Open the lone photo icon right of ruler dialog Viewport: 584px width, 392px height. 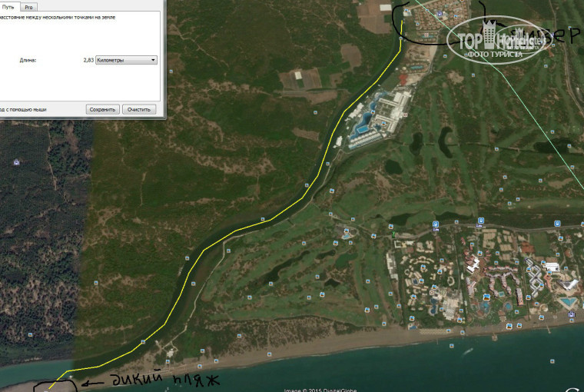[171, 71]
